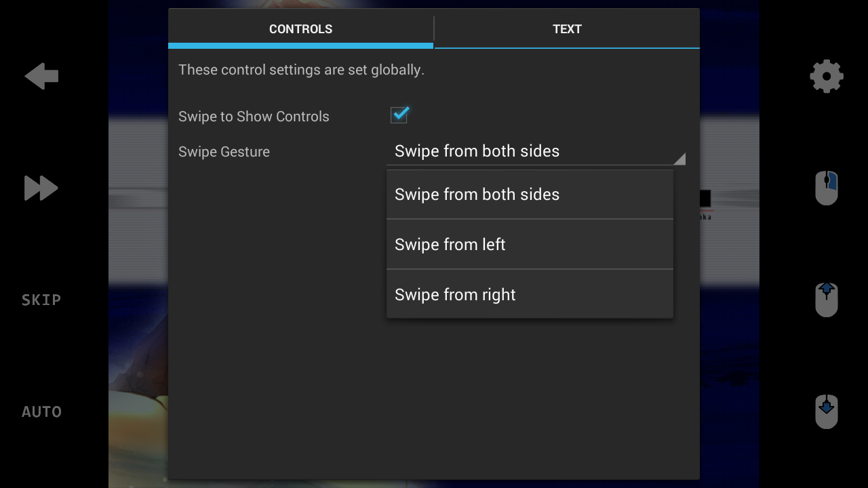Tap the mouse scroll-down icon
Screen dimensions: 868x488
tap(826, 411)
